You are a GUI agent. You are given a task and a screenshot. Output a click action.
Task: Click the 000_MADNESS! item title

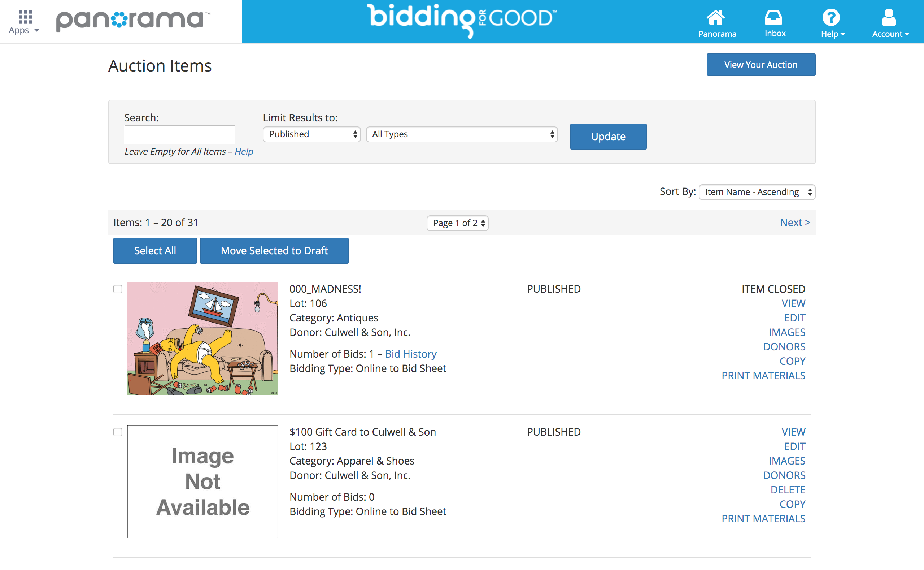click(x=325, y=289)
